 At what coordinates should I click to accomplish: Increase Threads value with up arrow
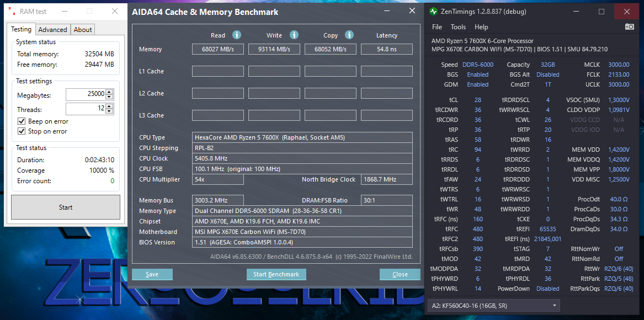point(109,107)
